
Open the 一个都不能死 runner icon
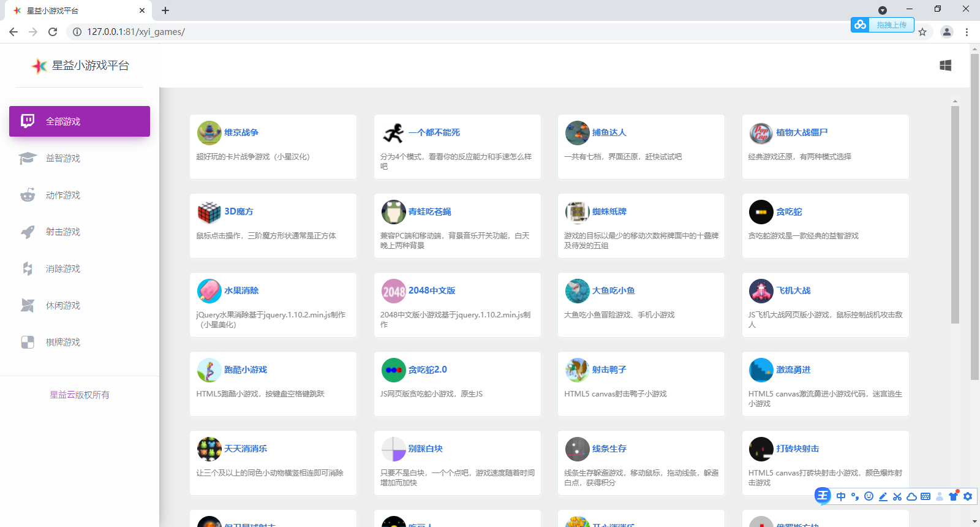[x=394, y=133]
